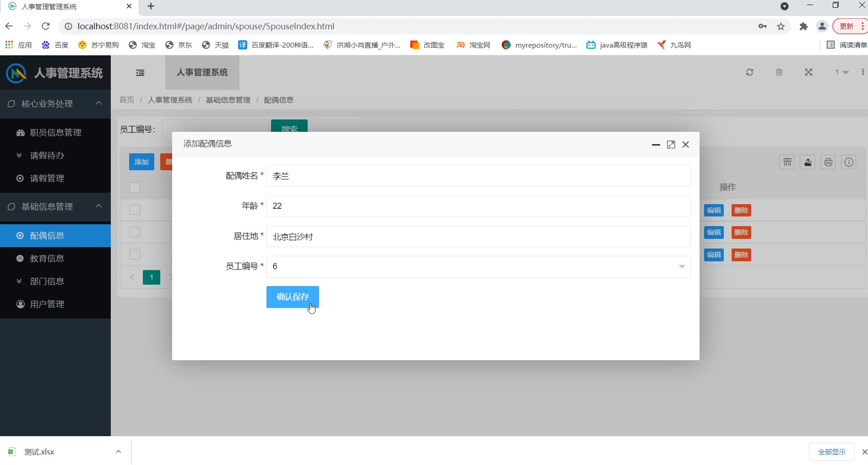Click 编辑 in the first table row
The height and width of the screenshot is (465, 868).
click(714, 211)
